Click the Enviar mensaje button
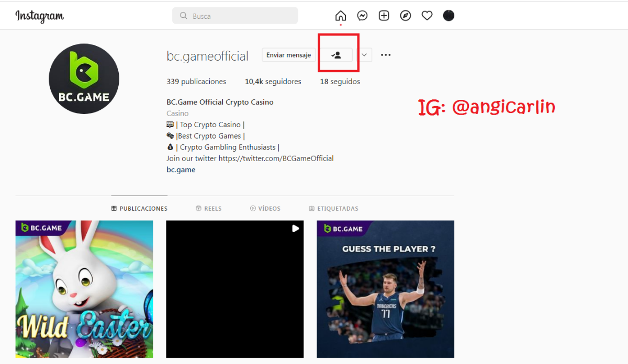The height and width of the screenshot is (364, 628). [x=288, y=55]
